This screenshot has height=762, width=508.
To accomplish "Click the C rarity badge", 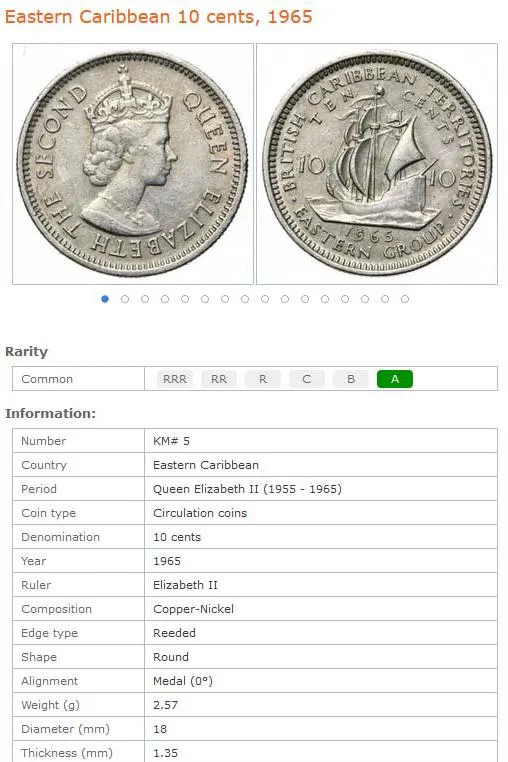I will [x=307, y=379].
